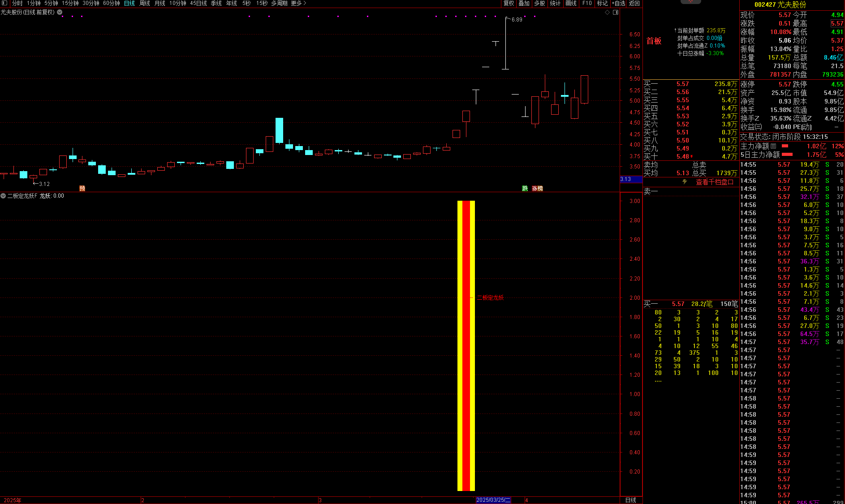Select the 60分钟 period tab
This screenshot has width=845, height=504.
pos(112,3)
